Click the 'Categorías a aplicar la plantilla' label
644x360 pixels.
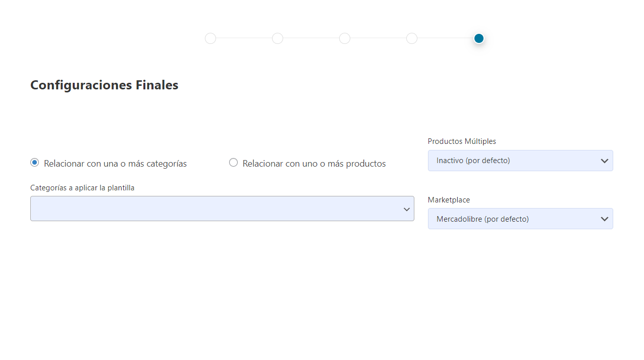click(x=82, y=188)
